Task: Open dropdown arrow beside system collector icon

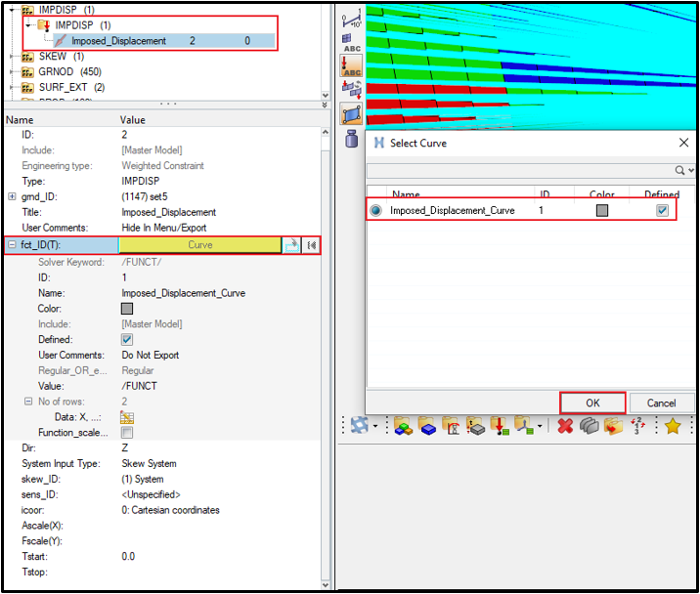Action: [540, 426]
